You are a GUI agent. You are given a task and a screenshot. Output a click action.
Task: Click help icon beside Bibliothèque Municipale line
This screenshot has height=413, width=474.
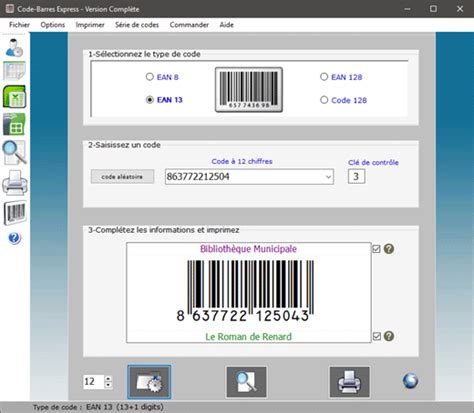[x=389, y=249]
